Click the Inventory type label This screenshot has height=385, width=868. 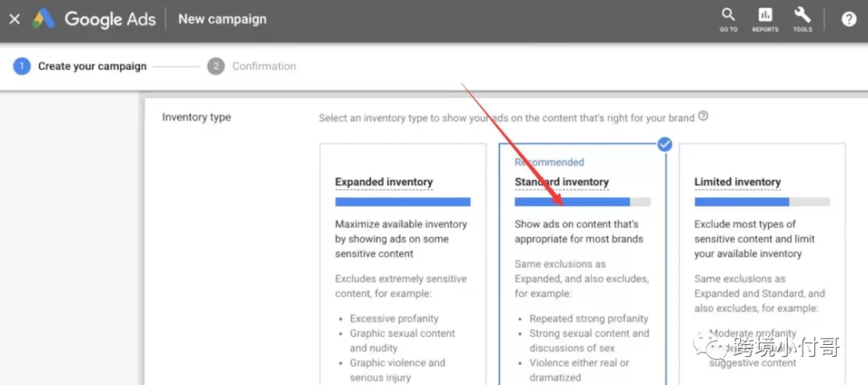pyautogui.click(x=197, y=117)
